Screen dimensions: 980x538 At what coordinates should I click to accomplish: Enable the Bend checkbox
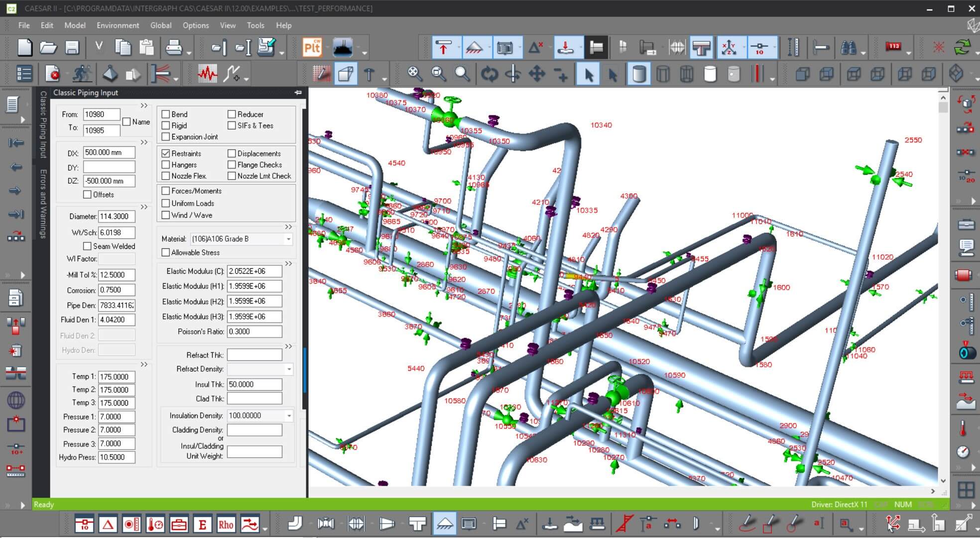coord(166,114)
